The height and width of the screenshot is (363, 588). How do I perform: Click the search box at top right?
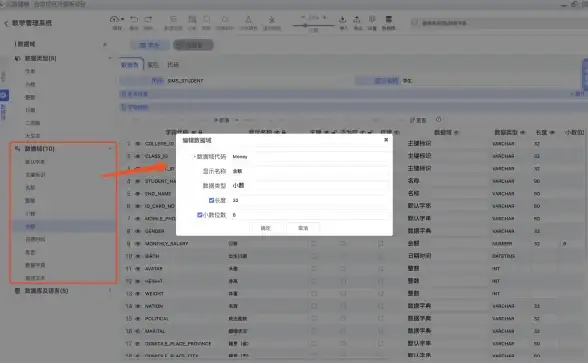click(499, 23)
